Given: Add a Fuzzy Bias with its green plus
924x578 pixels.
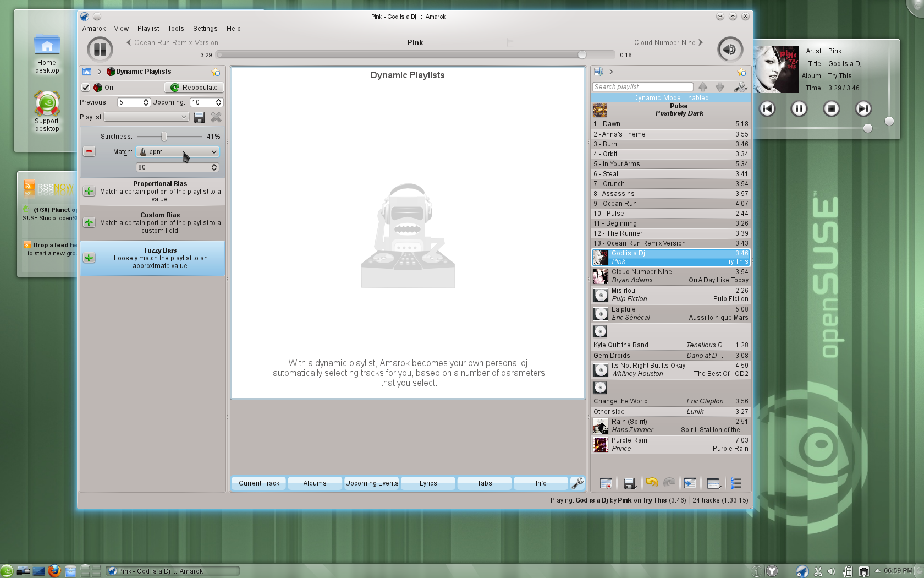Looking at the screenshot, I should click(89, 258).
